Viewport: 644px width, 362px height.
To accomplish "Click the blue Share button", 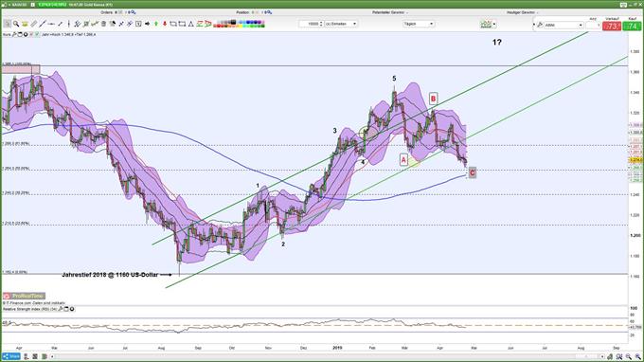I will click(11, 356).
